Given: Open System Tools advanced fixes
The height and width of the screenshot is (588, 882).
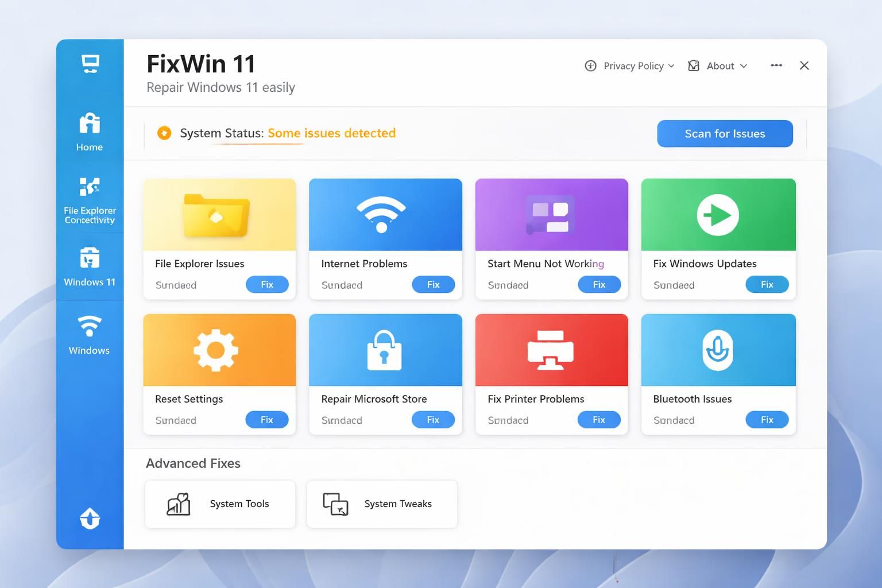Looking at the screenshot, I should (220, 504).
